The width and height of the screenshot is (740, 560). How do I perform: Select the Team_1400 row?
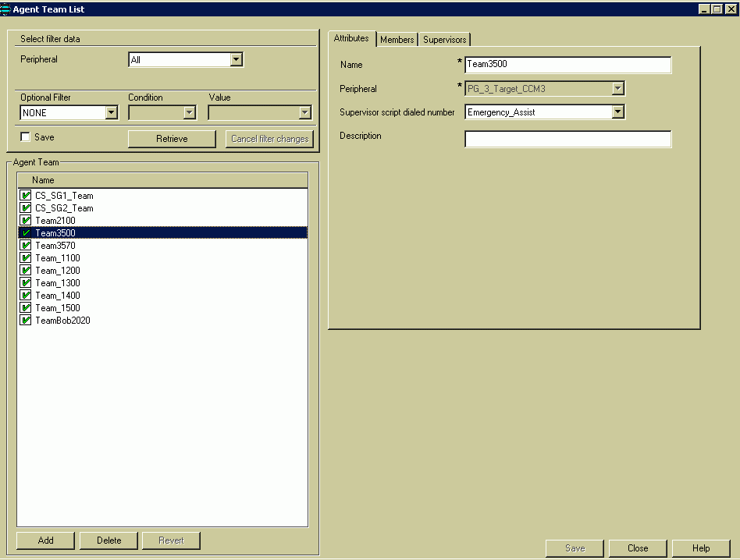coord(162,295)
